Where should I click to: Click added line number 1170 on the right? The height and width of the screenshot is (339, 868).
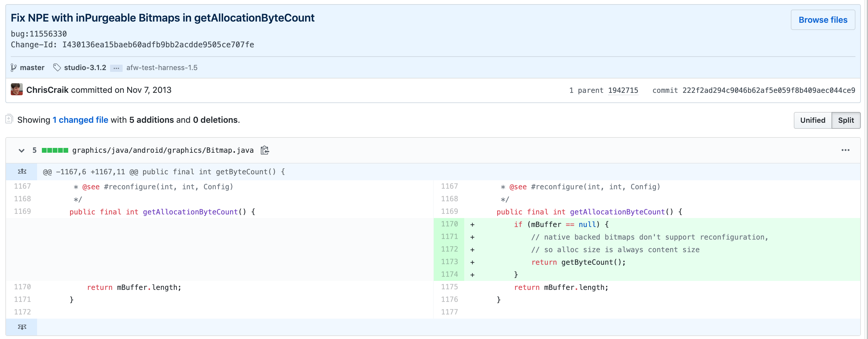pyautogui.click(x=449, y=224)
